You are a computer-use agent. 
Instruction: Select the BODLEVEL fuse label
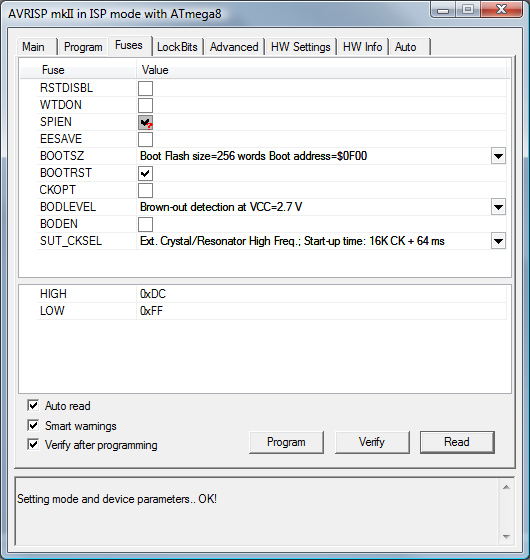pyautogui.click(x=68, y=207)
